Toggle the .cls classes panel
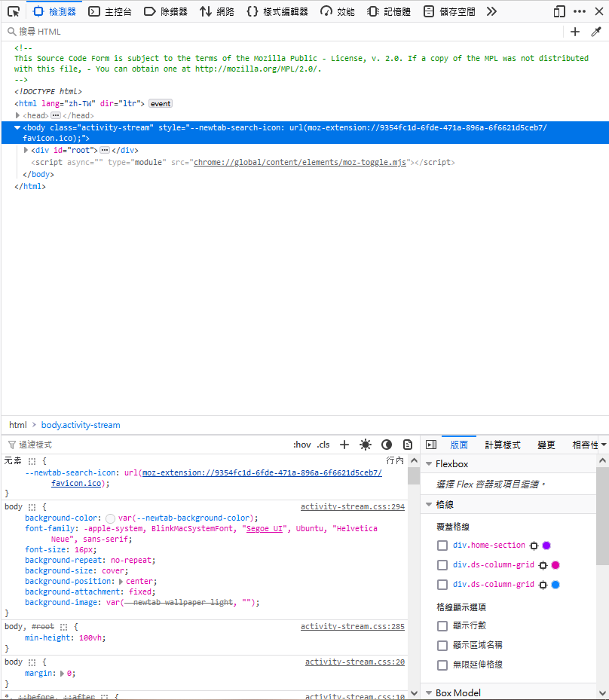This screenshot has height=700, width=609. click(323, 445)
